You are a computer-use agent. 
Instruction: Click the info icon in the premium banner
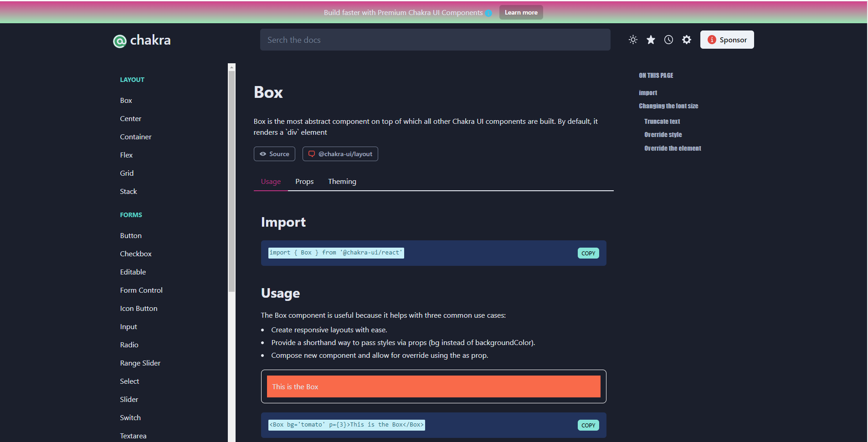pos(489,13)
